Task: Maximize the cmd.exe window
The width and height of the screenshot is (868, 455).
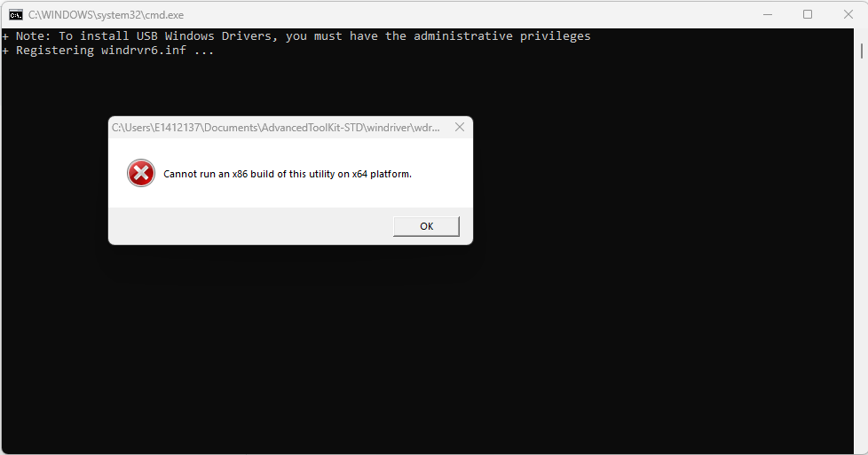Action: pyautogui.click(x=808, y=14)
